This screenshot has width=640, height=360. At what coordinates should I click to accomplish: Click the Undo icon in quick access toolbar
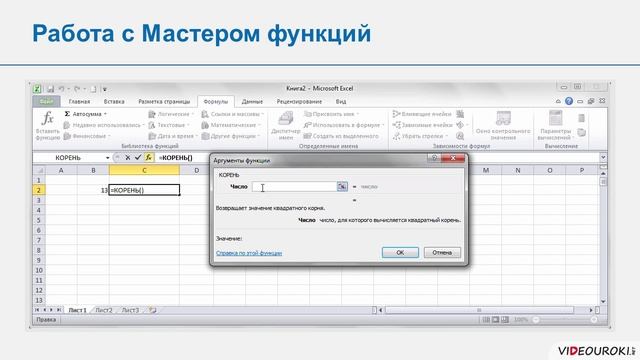(61, 89)
